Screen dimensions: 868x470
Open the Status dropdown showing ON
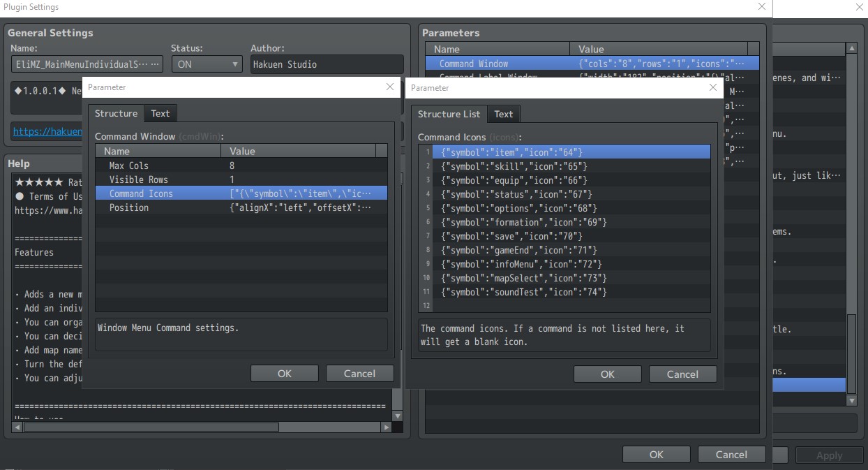click(207, 64)
